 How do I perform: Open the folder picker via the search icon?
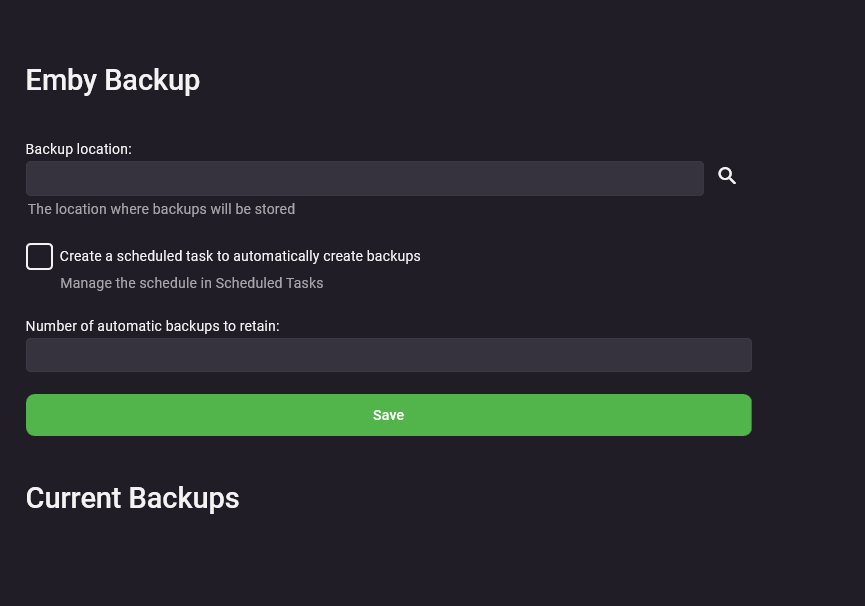[x=727, y=176]
